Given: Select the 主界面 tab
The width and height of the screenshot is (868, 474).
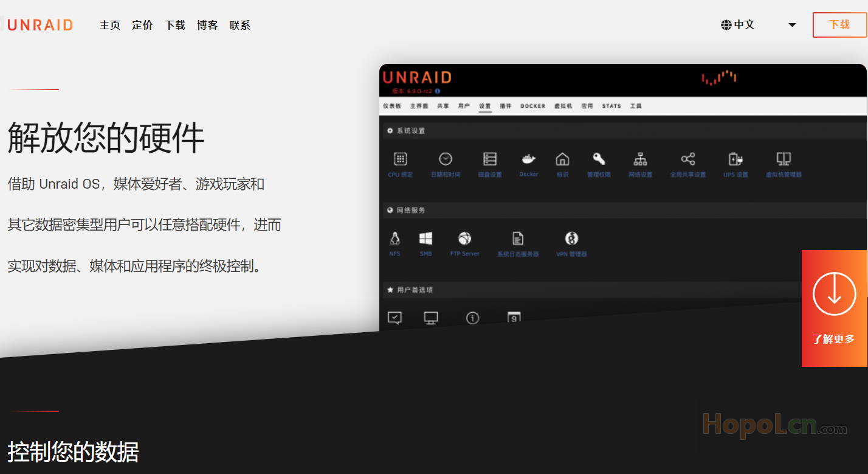Looking at the screenshot, I should coord(419,106).
